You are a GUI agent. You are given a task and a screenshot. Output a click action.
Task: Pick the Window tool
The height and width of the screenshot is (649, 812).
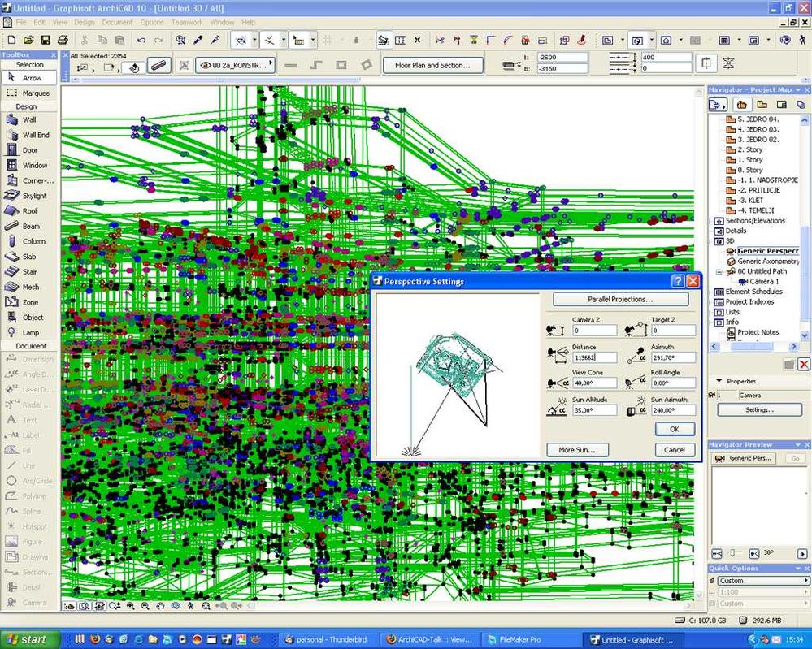pos(29,165)
